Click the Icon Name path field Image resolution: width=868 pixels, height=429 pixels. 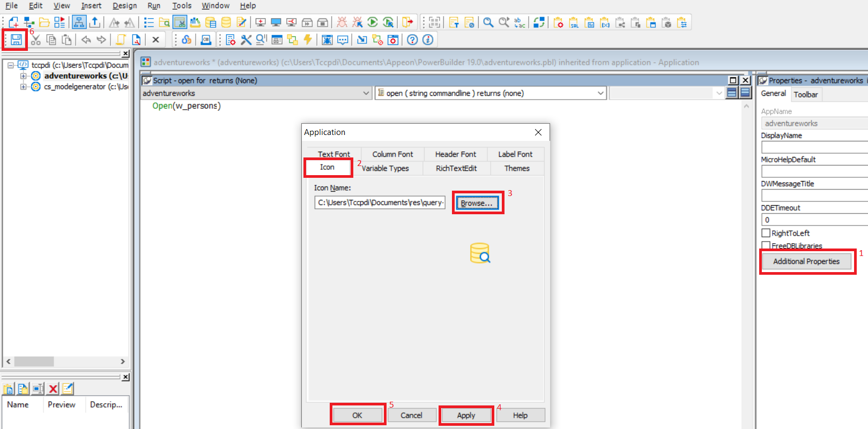coord(380,202)
